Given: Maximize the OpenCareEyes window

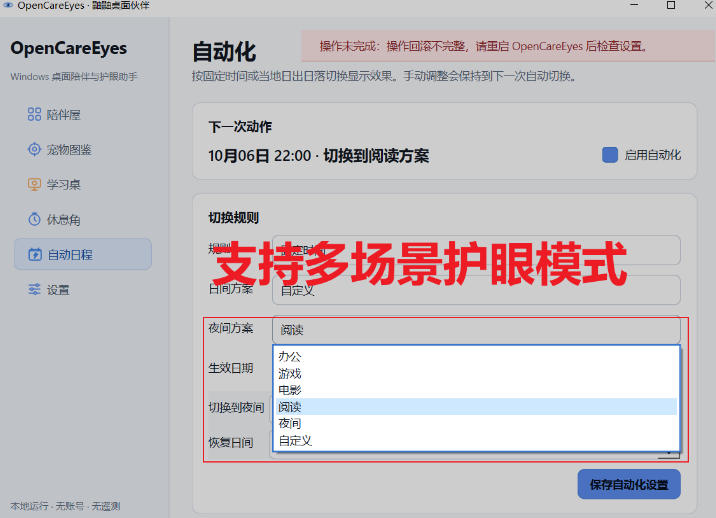Looking at the screenshot, I should coord(671,5).
